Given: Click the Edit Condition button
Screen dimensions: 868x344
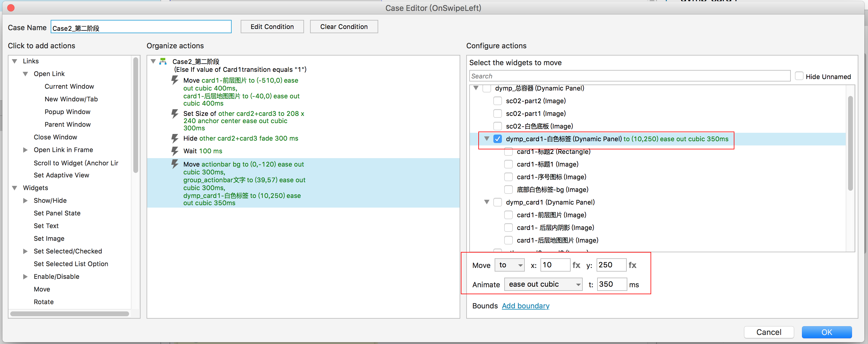Looking at the screenshot, I should pyautogui.click(x=272, y=27).
